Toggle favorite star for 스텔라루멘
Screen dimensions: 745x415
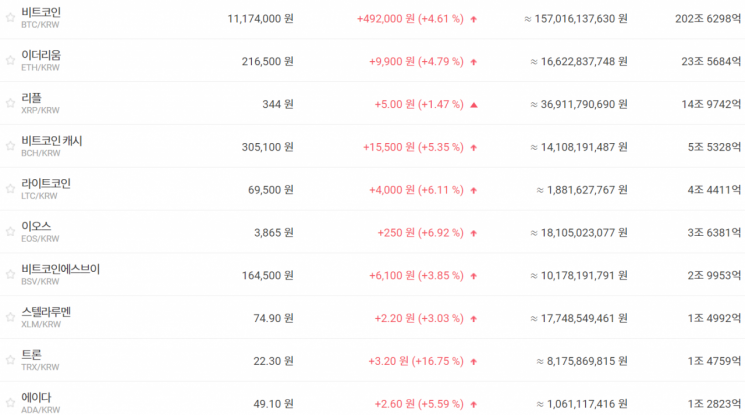11,318
